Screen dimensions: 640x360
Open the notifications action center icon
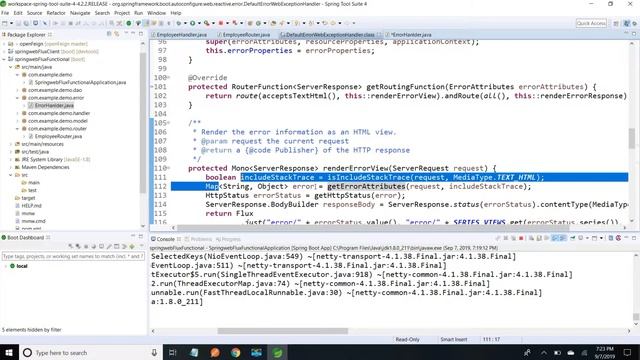click(x=627, y=352)
